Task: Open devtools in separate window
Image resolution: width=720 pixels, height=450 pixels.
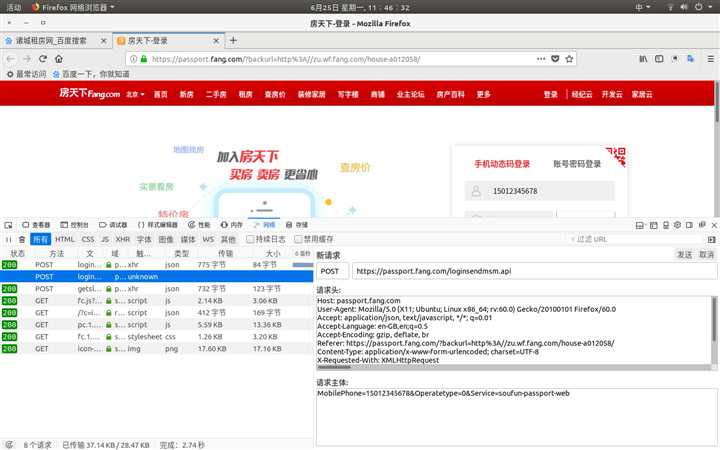Action: [x=702, y=225]
